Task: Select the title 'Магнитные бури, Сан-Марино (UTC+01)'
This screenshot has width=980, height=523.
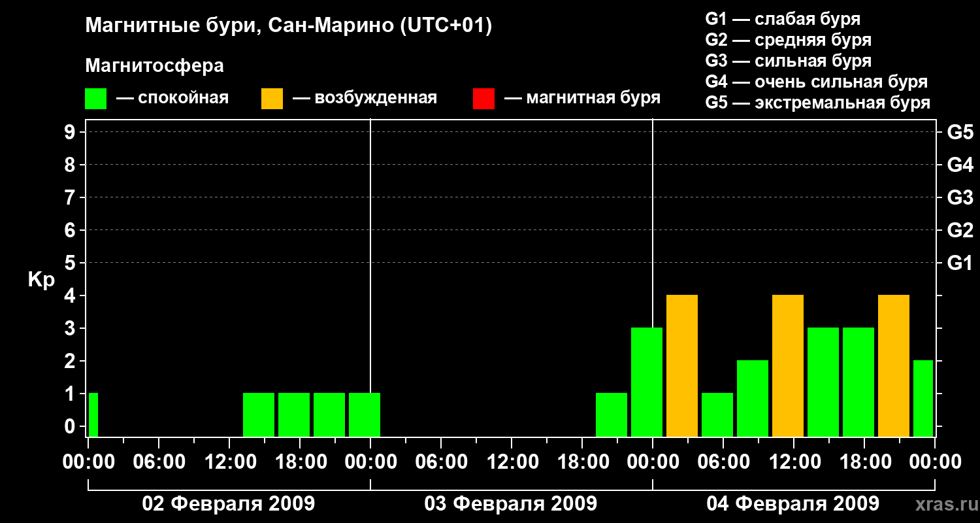Action: 288,26
